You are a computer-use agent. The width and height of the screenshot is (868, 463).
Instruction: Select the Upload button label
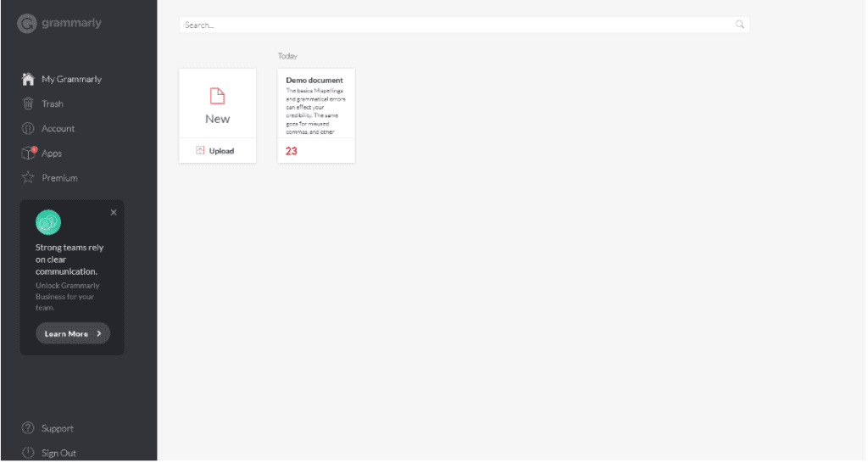pos(221,151)
